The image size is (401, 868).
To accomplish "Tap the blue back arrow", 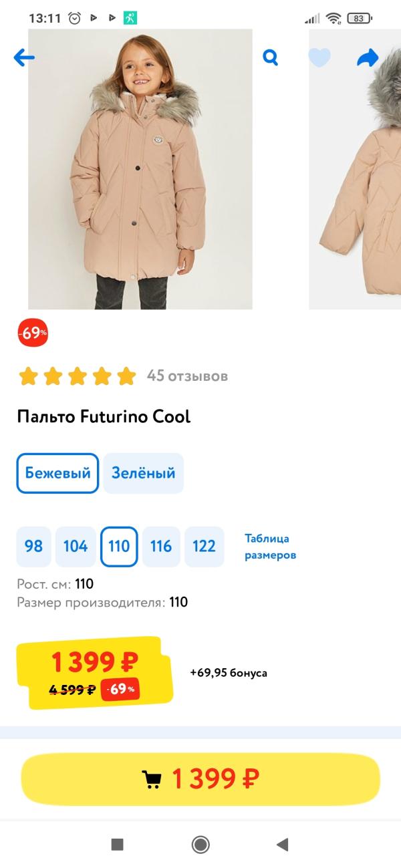I will click(x=24, y=57).
